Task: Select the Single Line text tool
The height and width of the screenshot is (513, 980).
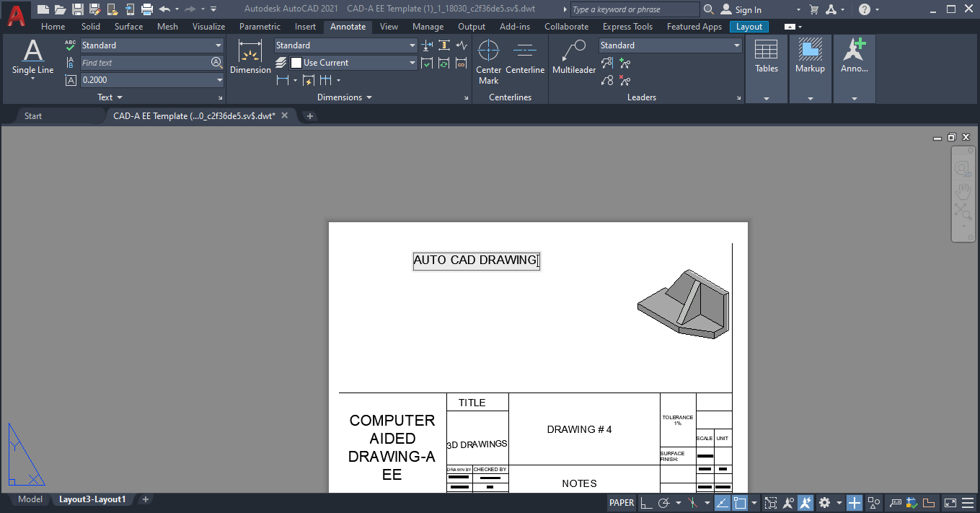Action: (32, 58)
